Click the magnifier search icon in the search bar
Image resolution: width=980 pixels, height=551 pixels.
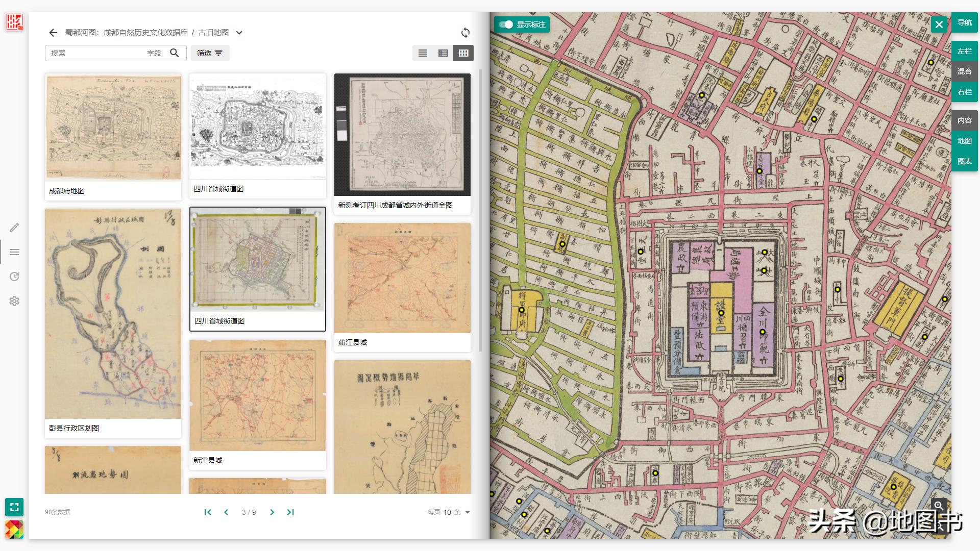tap(175, 53)
